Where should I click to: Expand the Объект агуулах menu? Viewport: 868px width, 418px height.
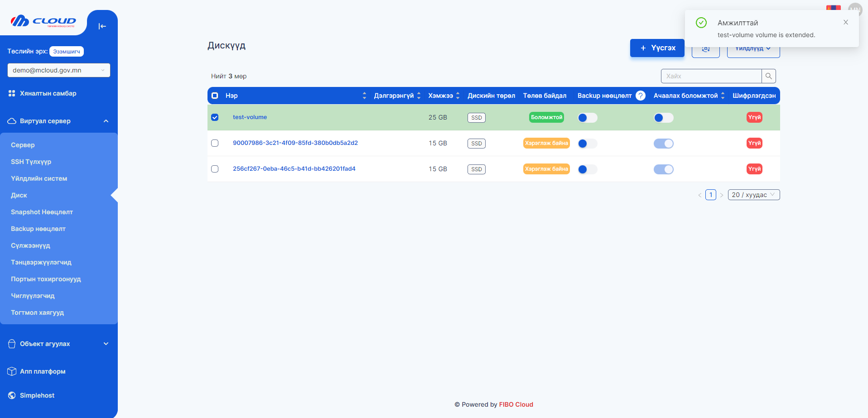[58, 344]
